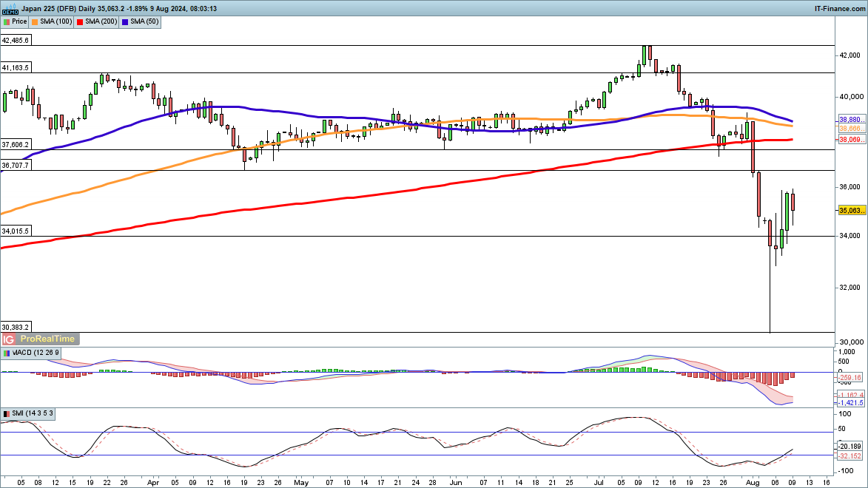Click the Price legend color icon
The width and height of the screenshot is (868, 488).
[x=7, y=22]
